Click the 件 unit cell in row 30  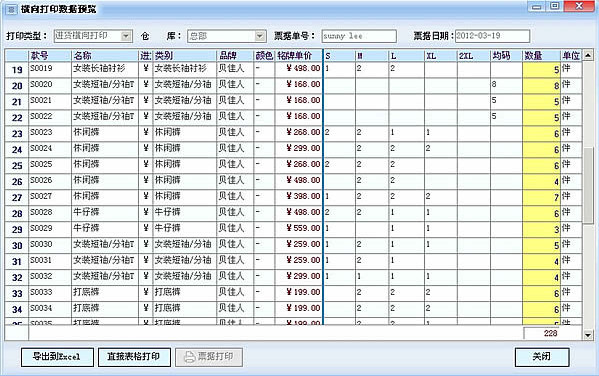coord(571,245)
